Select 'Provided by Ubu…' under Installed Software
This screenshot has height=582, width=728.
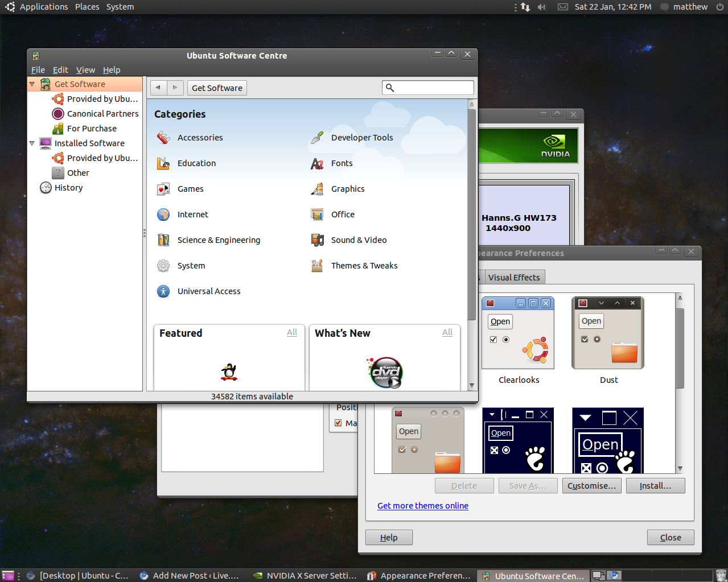[95, 158]
